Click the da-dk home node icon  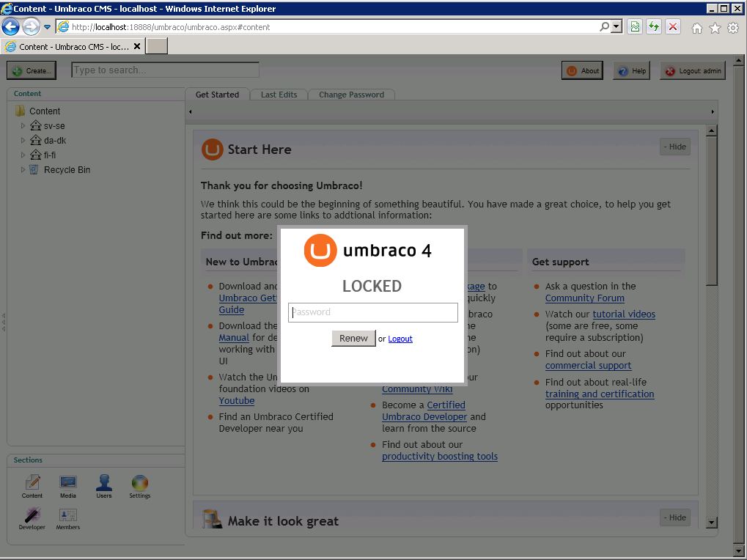tap(36, 140)
